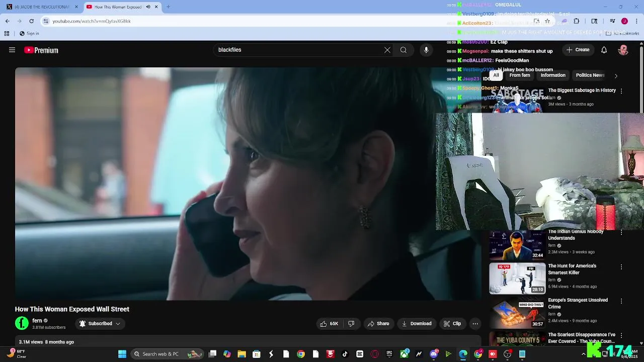Click the Create button
Image resolution: width=644 pixels, height=362 pixels.
point(578,50)
